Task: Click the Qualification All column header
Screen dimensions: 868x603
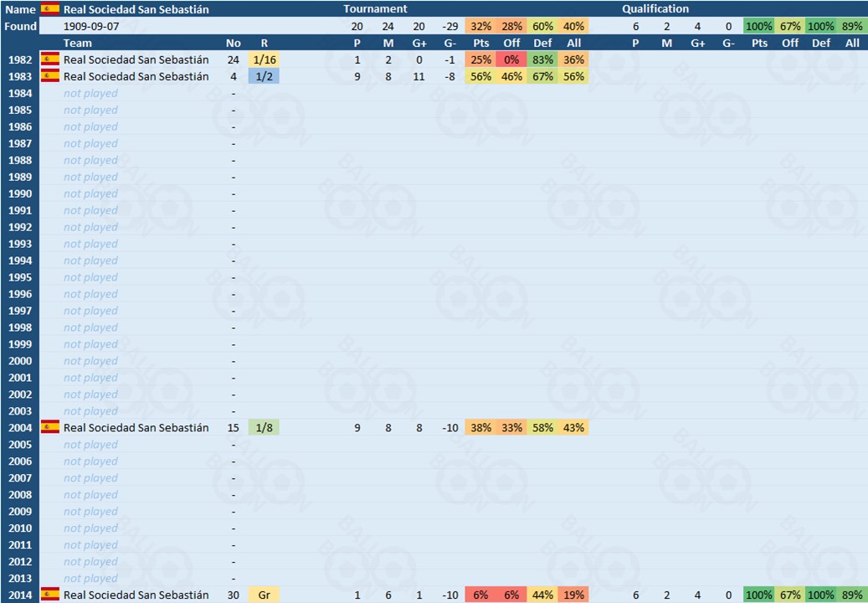Action: [x=852, y=43]
